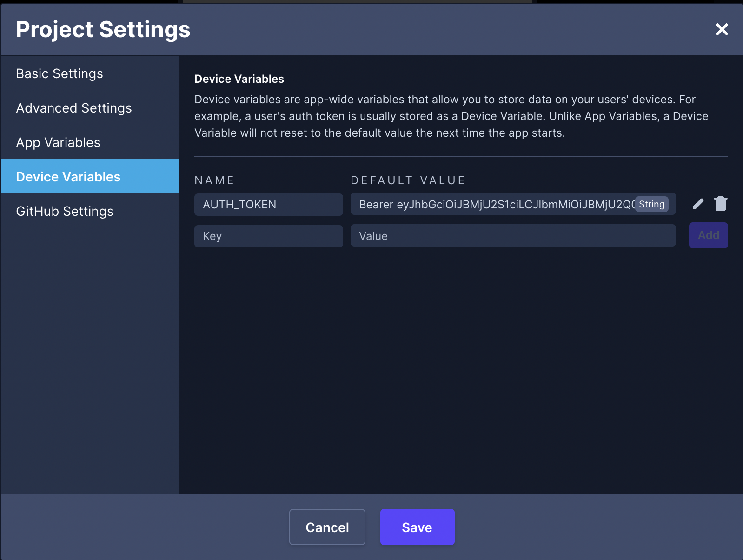Select the Device Variables sidebar item
The image size is (743, 560).
pyautogui.click(x=68, y=177)
